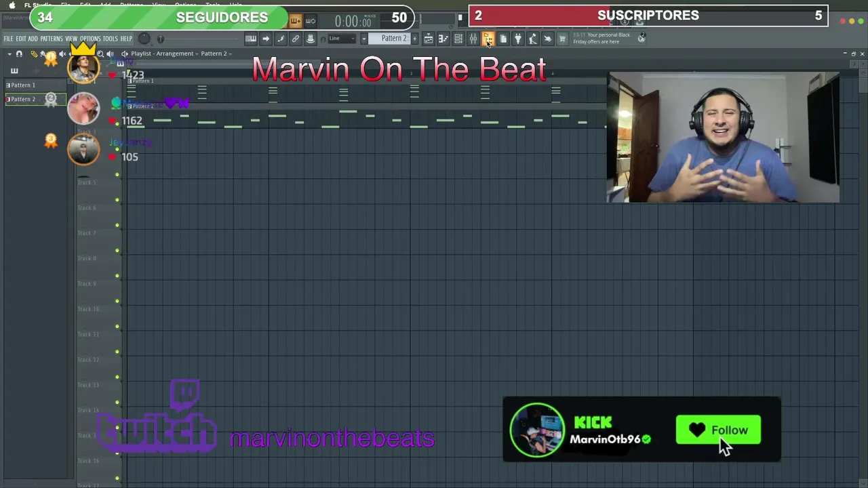Click the Track 7 label
Screen dimensions: 868x488
click(x=87, y=233)
